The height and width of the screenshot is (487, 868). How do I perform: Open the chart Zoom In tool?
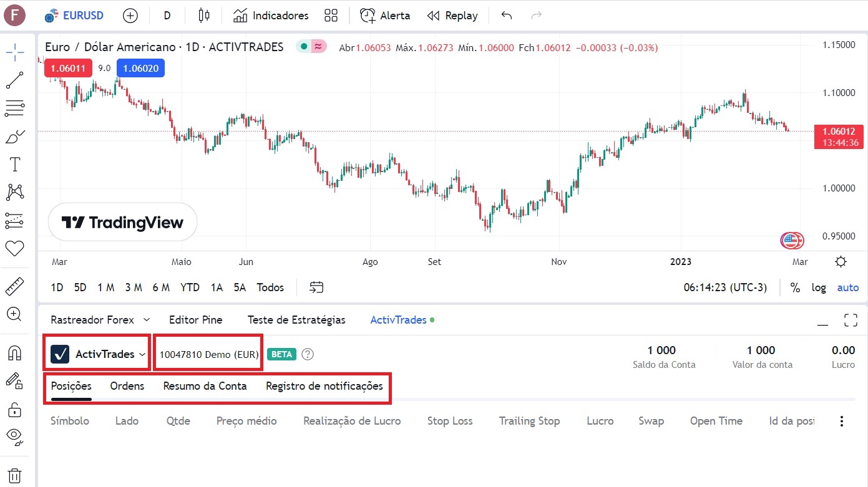tap(15, 314)
